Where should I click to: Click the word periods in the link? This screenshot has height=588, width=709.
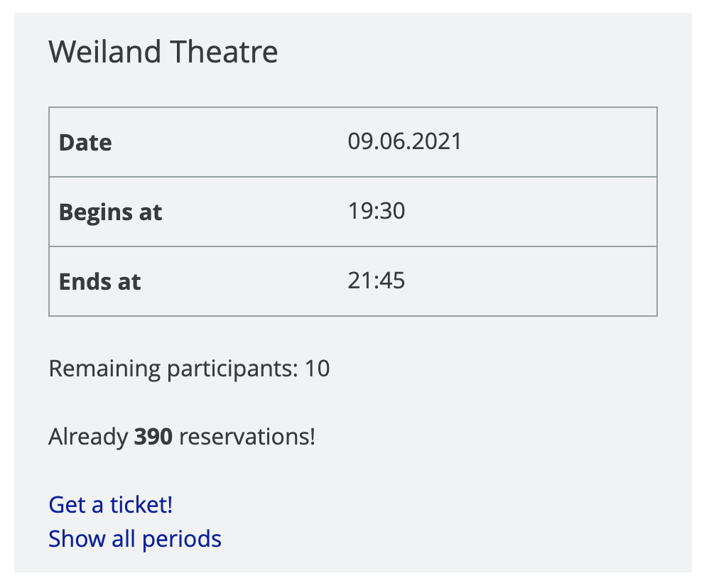pos(181,539)
